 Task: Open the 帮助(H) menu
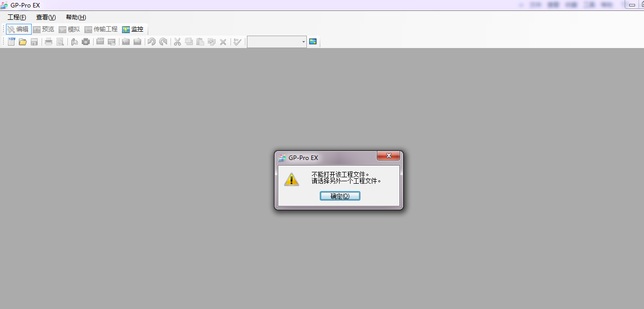76,17
